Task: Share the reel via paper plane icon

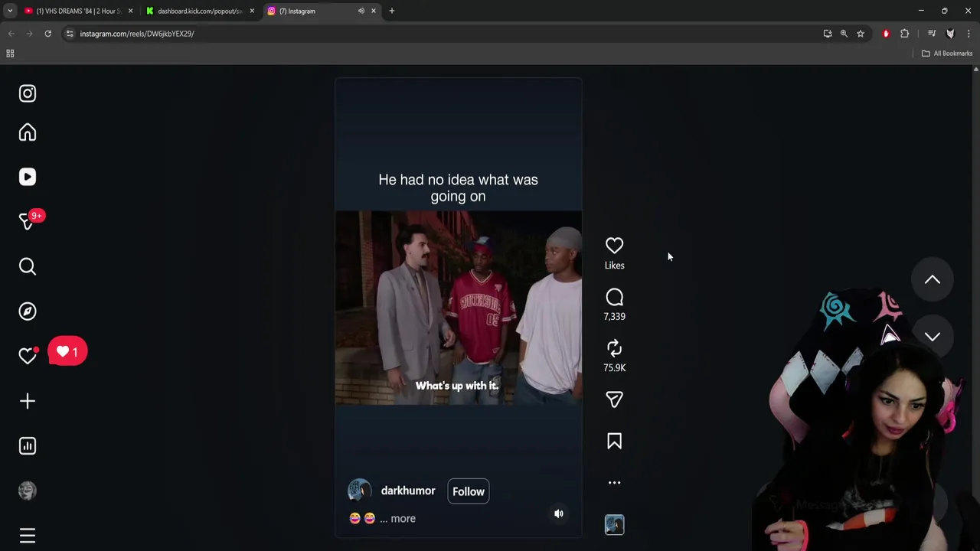Action: coord(614,399)
